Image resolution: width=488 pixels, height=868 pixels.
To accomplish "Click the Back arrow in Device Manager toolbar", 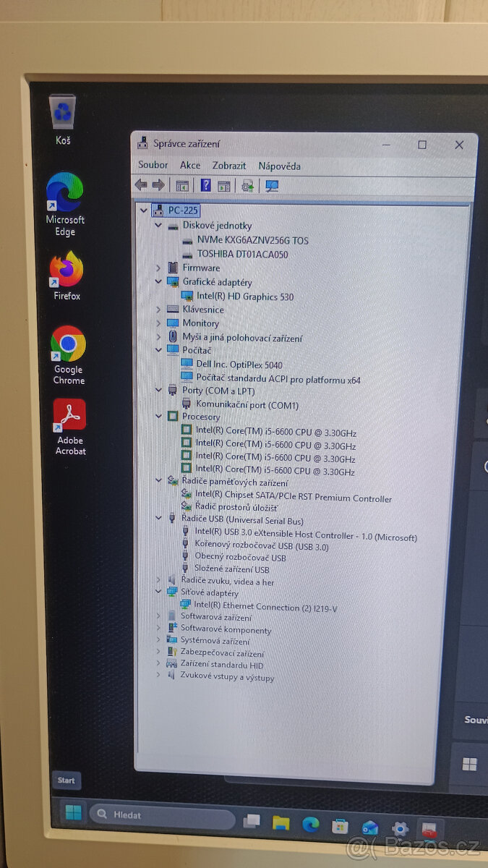I will tap(141, 185).
